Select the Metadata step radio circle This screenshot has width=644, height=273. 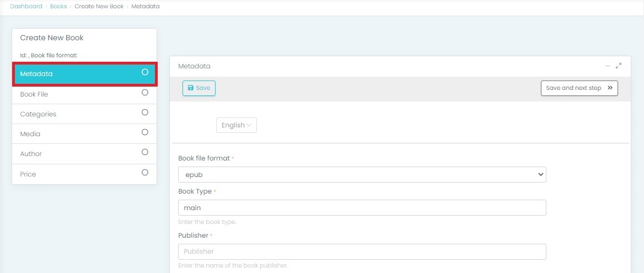[x=145, y=72]
